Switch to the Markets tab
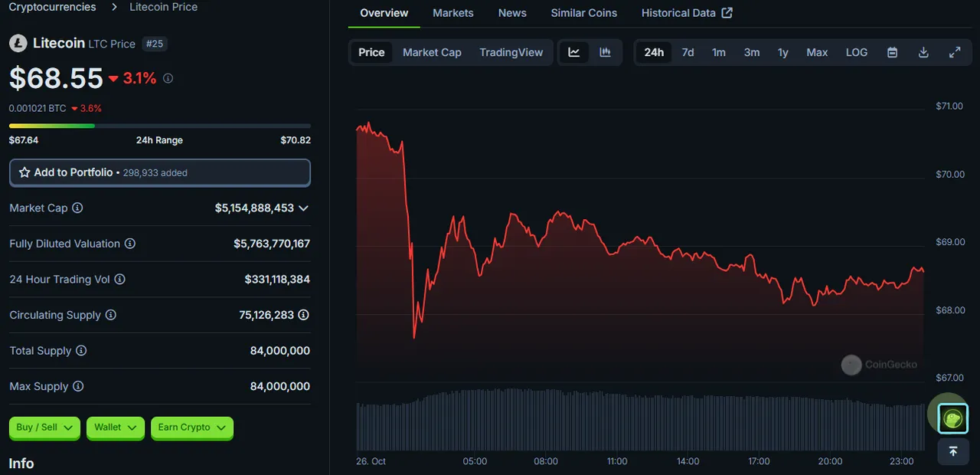Screen dimensions: 980x475 pyautogui.click(x=453, y=13)
